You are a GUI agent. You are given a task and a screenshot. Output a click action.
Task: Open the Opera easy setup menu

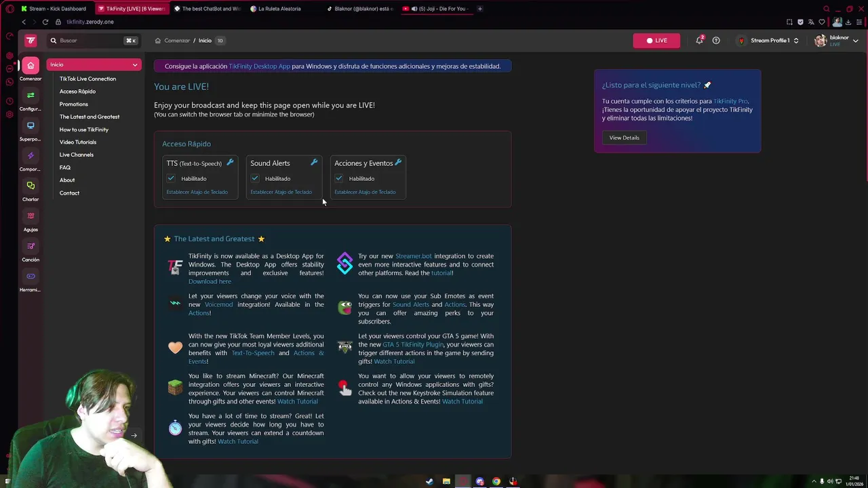861,22
